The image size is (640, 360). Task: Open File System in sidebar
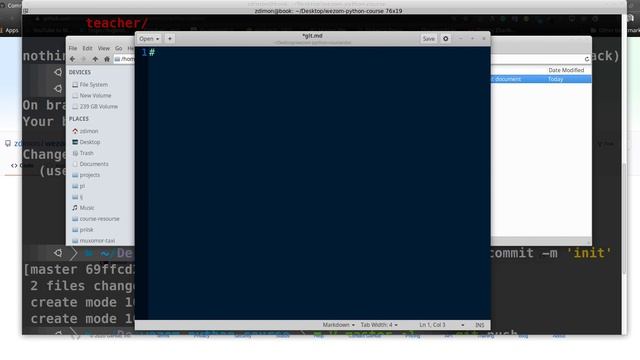pyautogui.click(x=93, y=84)
